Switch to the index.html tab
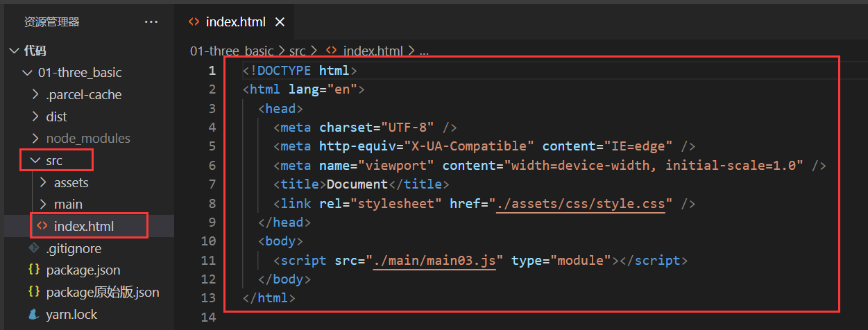 [235, 22]
